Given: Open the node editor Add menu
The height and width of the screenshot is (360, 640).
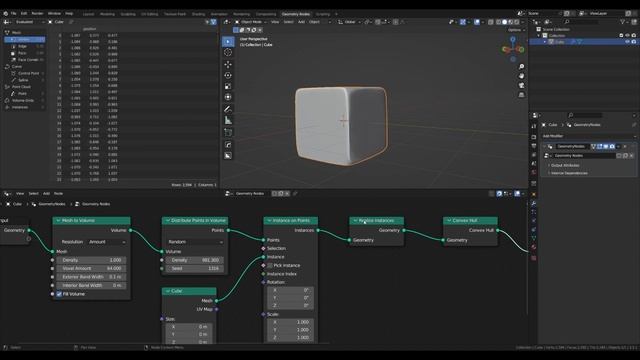Looking at the screenshot, I should (47, 193).
